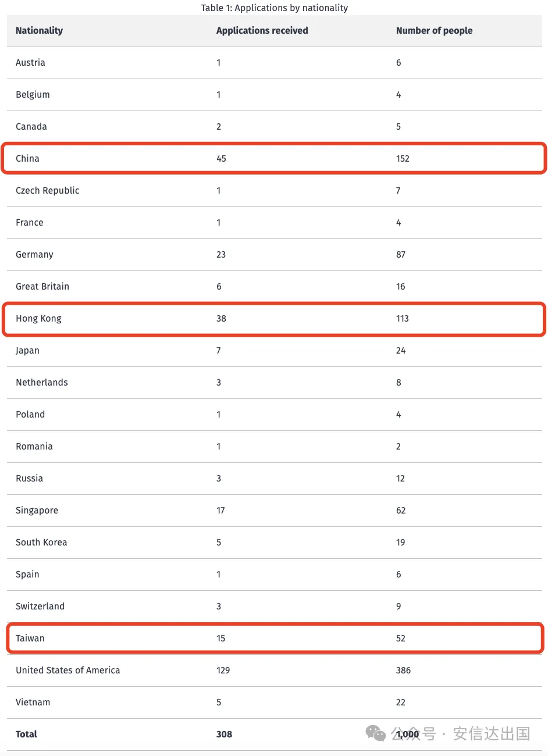Select the Taiwan row label
This screenshot has width=548, height=756.
(30, 638)
